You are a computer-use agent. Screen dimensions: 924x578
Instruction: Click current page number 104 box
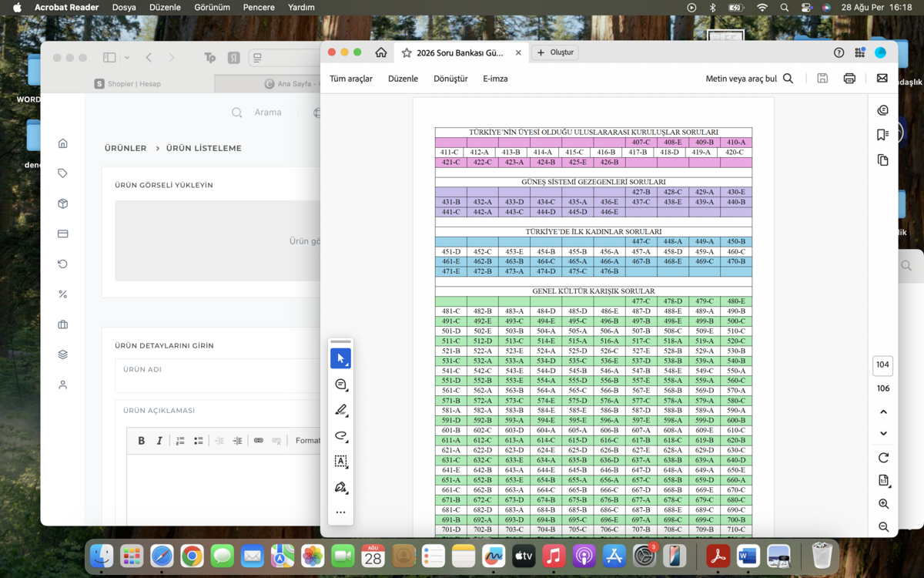point(883,365)
